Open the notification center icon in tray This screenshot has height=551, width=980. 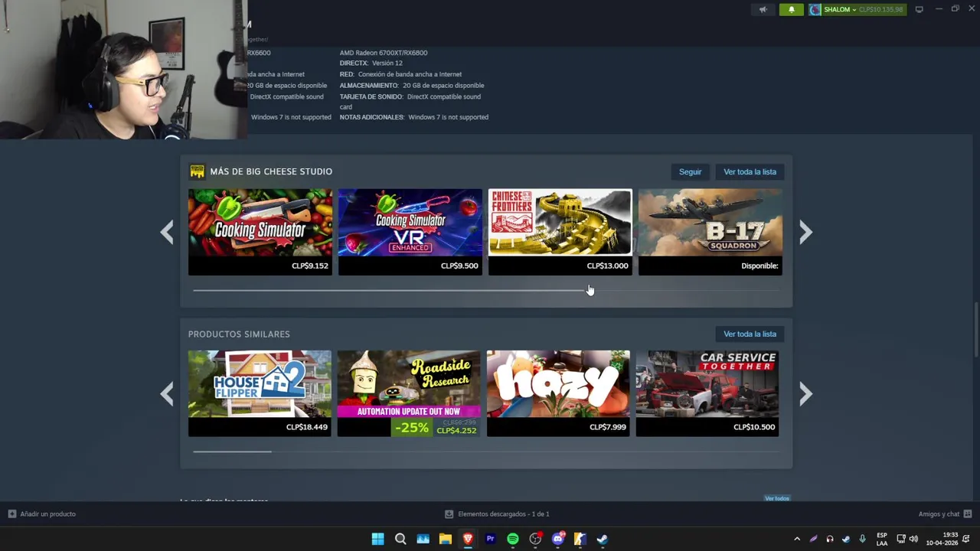(x=966, y=539)
